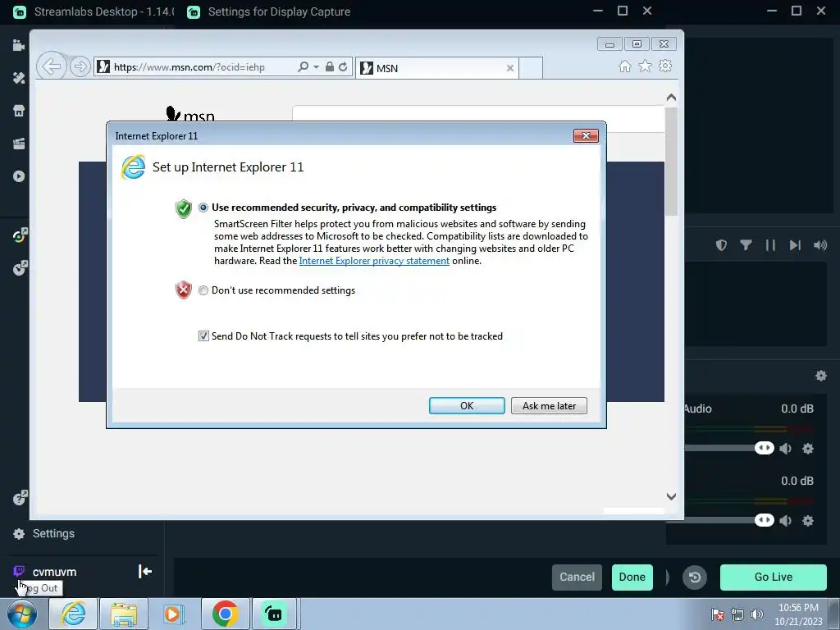The image size is (840, 630).
Task: Collapse the sidebar with the arrow icon
Action: (145, 572)
